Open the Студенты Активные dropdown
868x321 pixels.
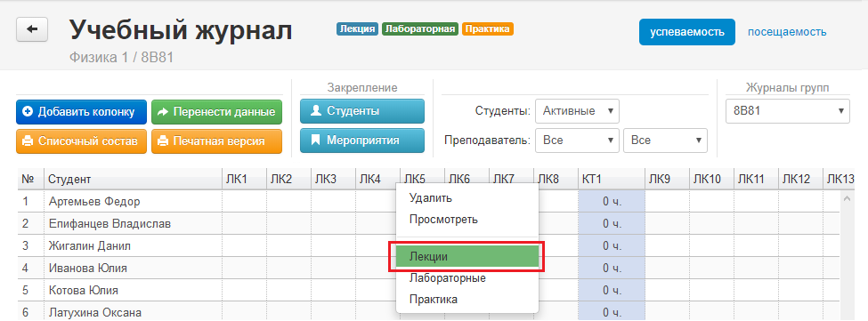point(577,111)
